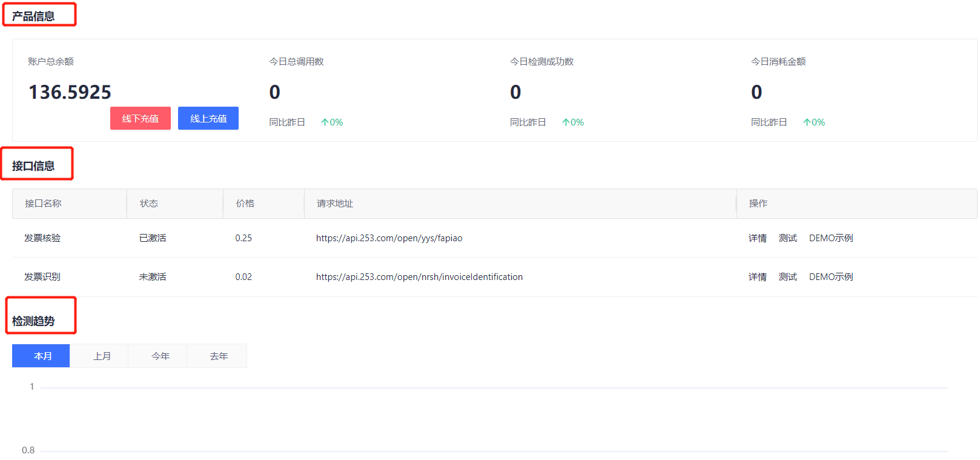Image resolution: width=980 pixels, height=460 pixels.
Task: Click the 账户总余额 label
Action: [51, 62]
